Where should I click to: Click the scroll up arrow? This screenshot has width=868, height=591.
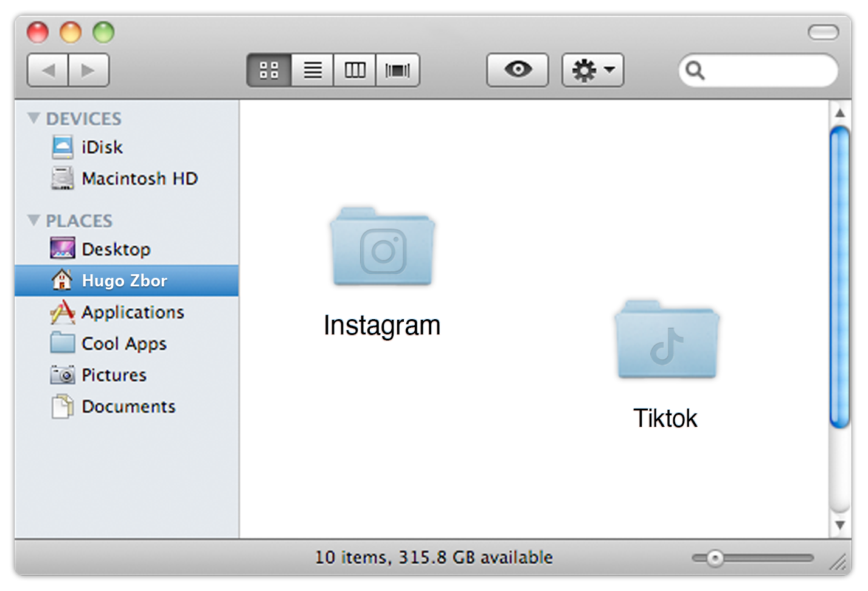pos(840,113)
